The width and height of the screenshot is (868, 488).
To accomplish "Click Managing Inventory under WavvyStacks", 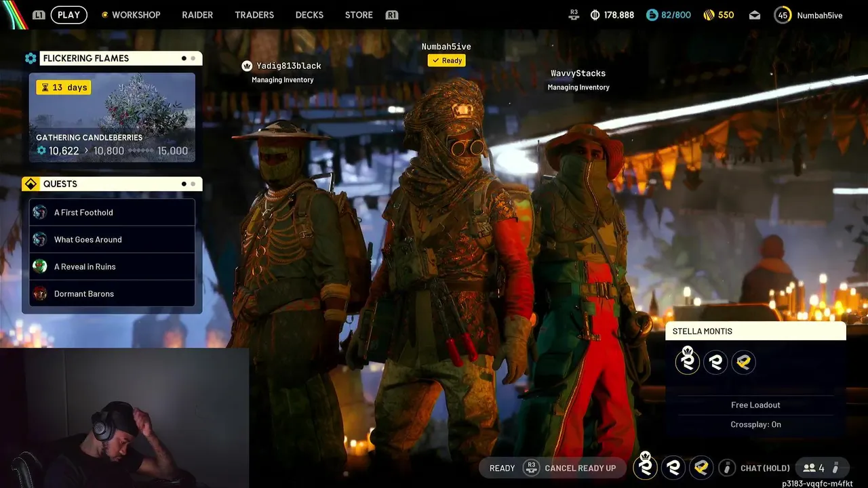I will 578,87.
